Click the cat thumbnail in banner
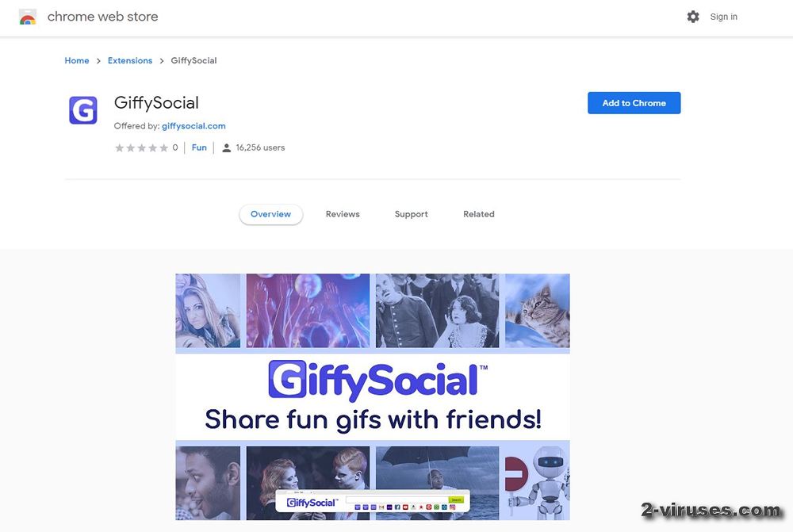This screenshot has height=532, width=793. 538,311
